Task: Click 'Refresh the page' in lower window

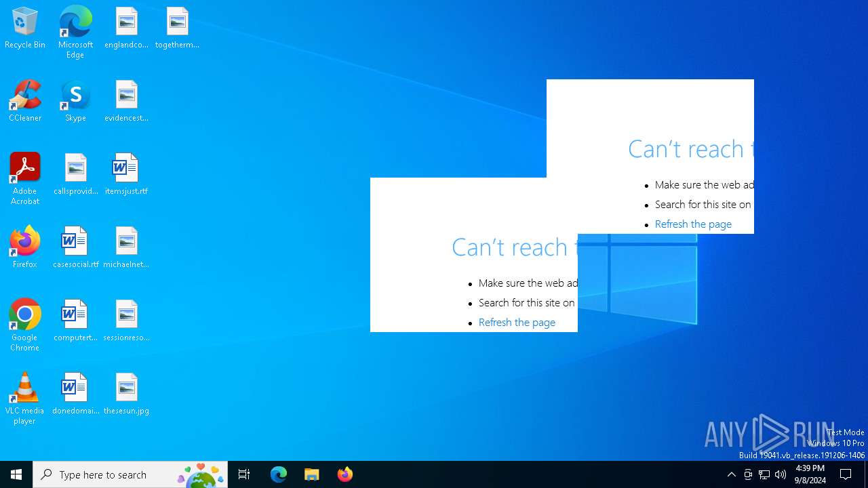Action: click(517, 323)
